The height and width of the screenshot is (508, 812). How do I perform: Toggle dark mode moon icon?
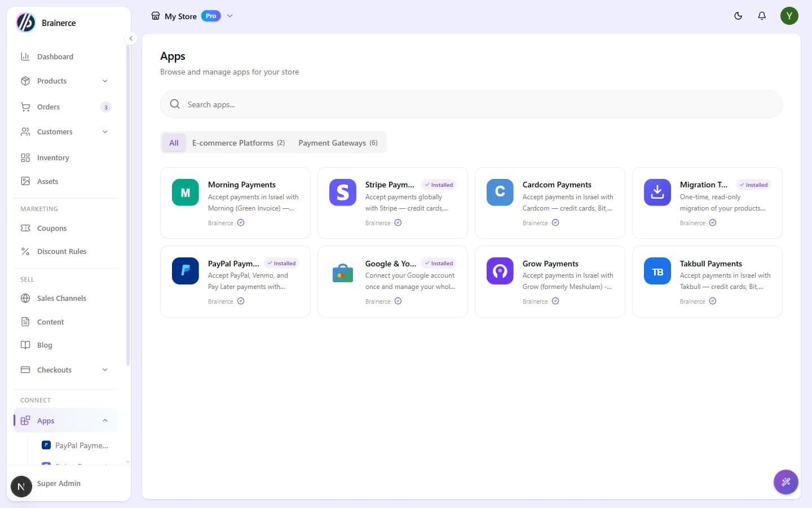point(738,16)
